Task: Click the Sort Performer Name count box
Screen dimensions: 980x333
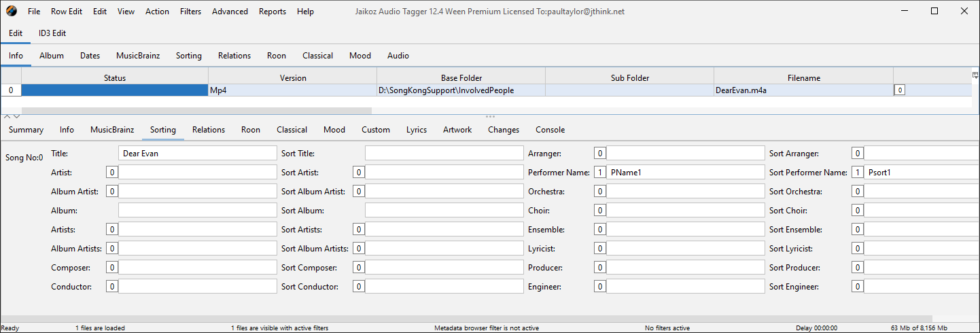Action: 858,173
